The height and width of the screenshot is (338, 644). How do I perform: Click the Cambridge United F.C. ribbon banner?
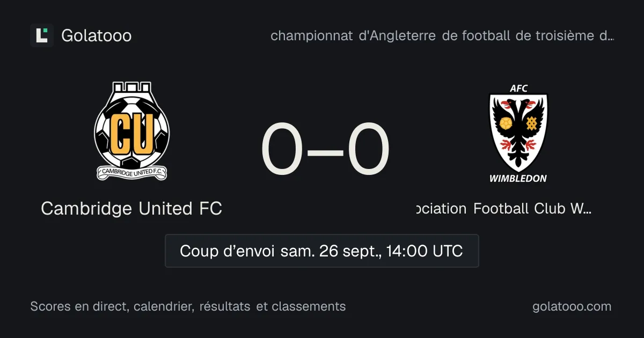click(x=132, y=172)
